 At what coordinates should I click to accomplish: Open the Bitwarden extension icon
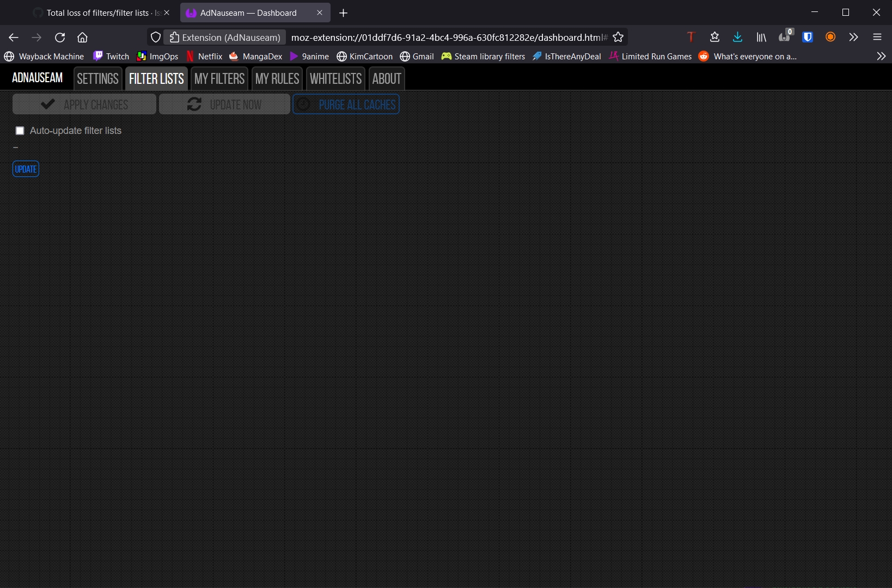[808, 37]
